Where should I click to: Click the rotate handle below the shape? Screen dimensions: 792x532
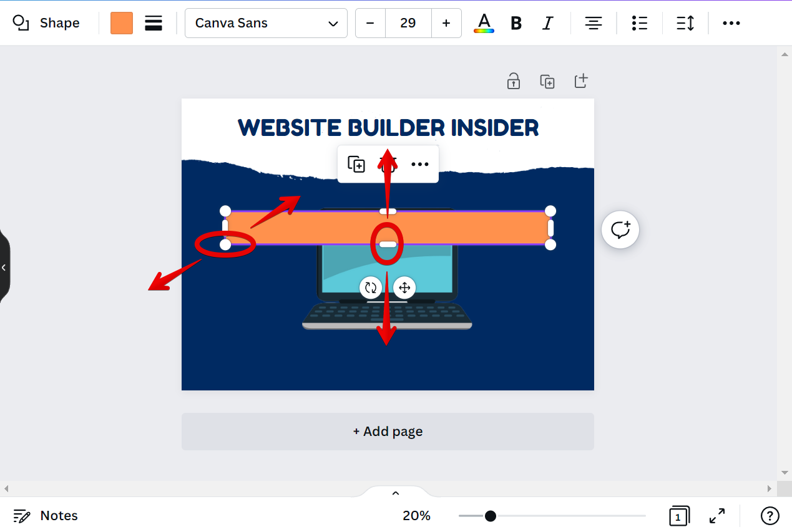point(371,288)
